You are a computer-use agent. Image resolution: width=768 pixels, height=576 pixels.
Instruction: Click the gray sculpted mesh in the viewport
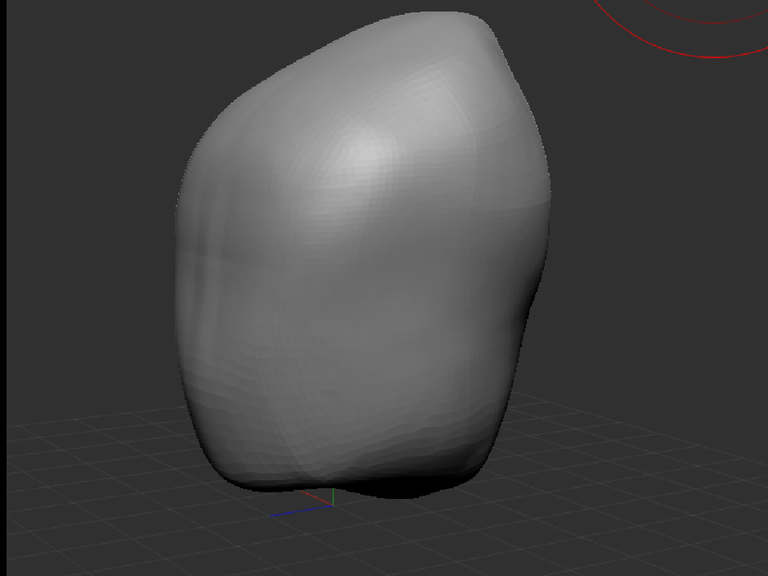tap(362, 255)
